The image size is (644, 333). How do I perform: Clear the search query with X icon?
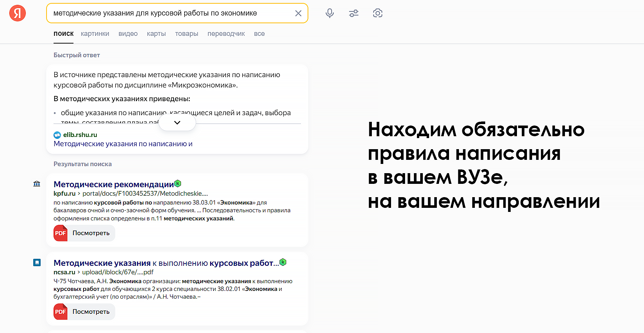click(x=298, y=13)
